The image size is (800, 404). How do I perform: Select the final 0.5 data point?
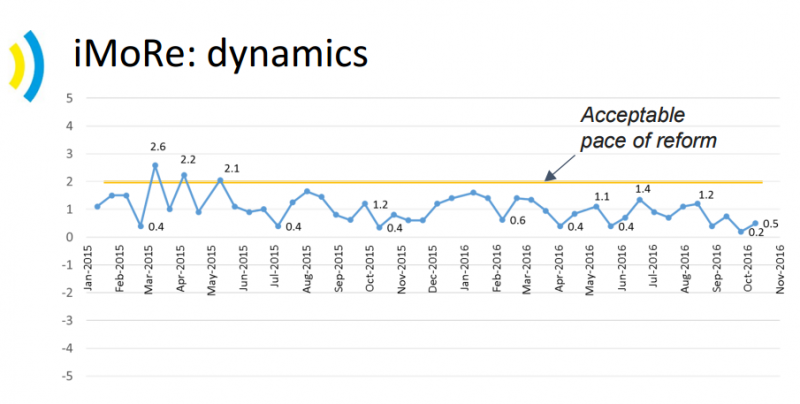click(x=755, y=223)
